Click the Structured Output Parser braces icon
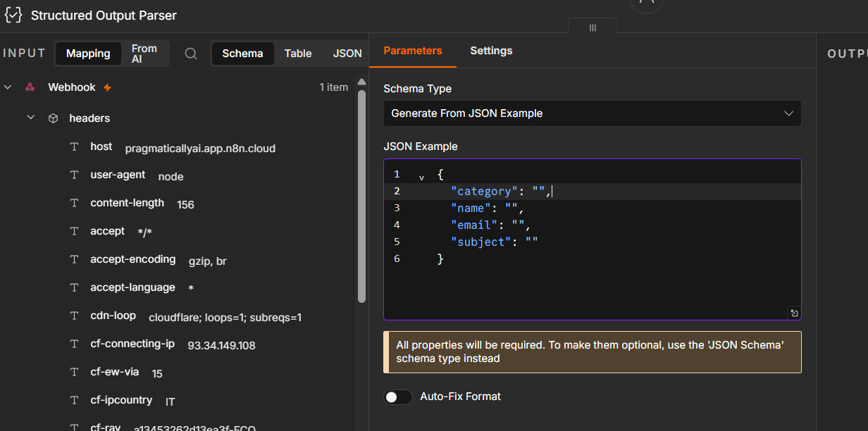Viewport: 868px width, 431px height. [x=13, y=15]
